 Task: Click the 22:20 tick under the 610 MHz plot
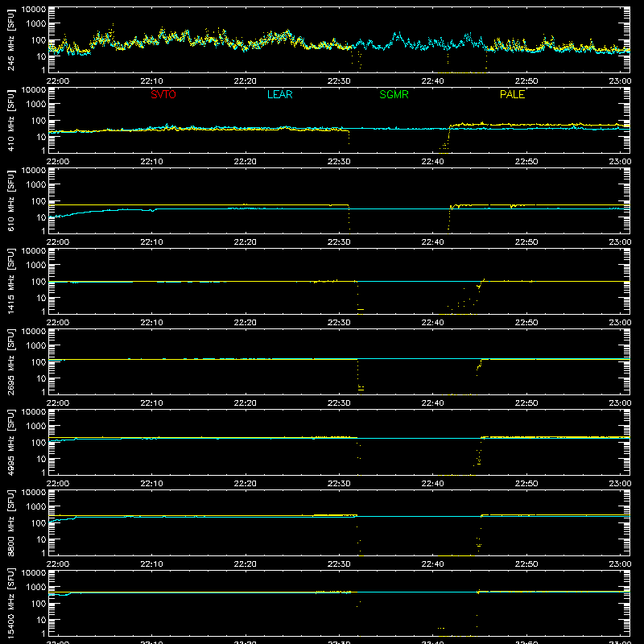[x=246, y=242]
